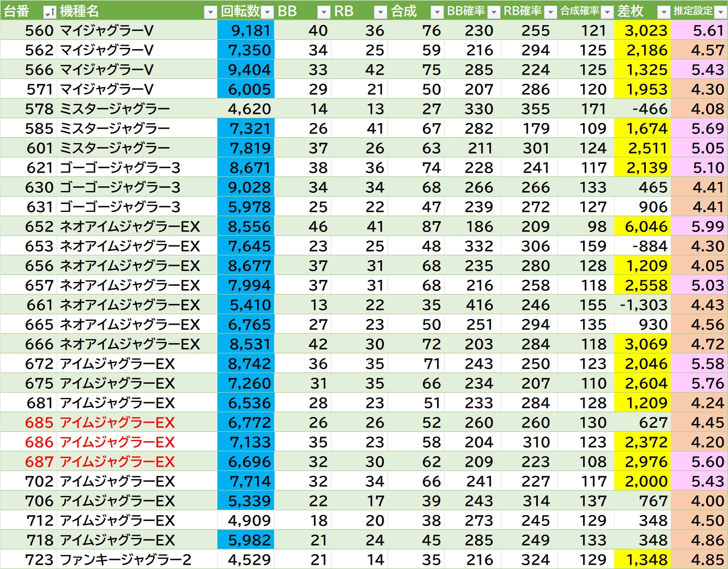The height and width of the screenshot is (569, 728).
Task: Select the -1,303 差枚 cell
Action: 643,305
